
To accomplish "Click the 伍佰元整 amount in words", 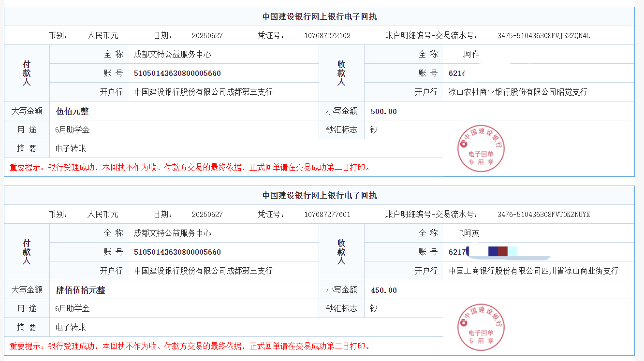I will pos(73,112).
